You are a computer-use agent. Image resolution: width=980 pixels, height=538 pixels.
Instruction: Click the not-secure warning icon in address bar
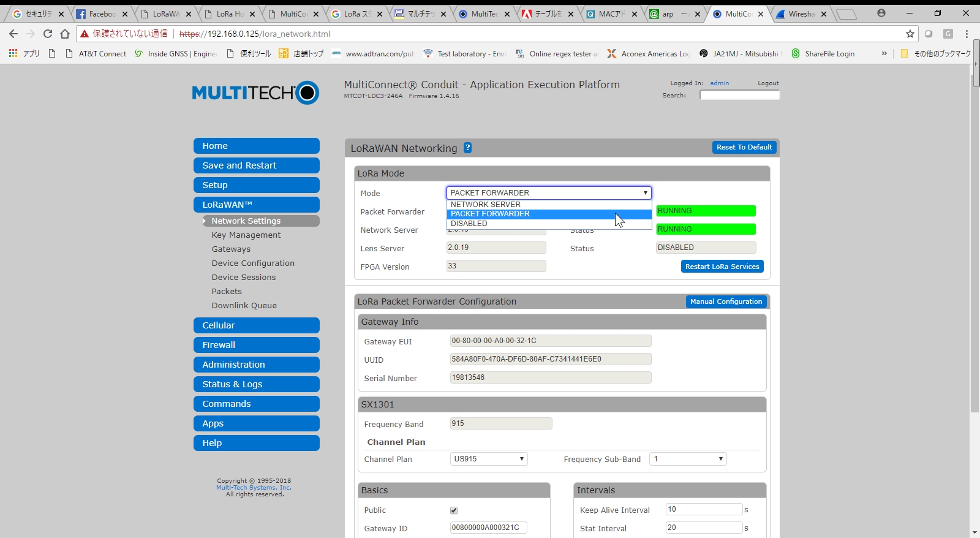point(85,34)
